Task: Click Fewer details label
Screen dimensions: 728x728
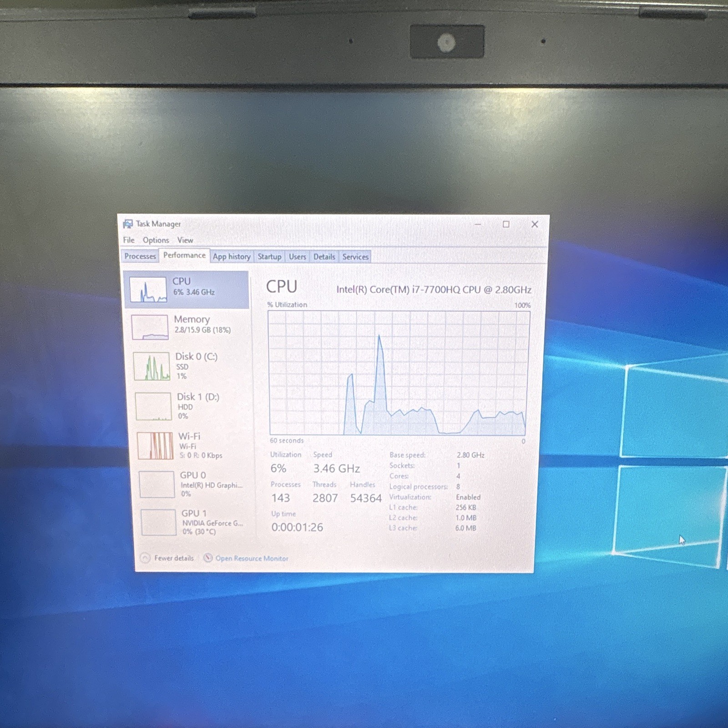Action: coord(174,558)
